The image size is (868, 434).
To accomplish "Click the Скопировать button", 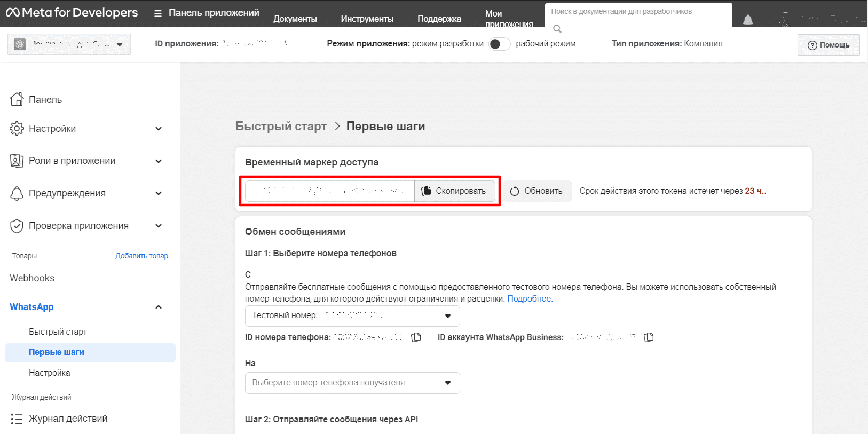I will coord(455,191).
